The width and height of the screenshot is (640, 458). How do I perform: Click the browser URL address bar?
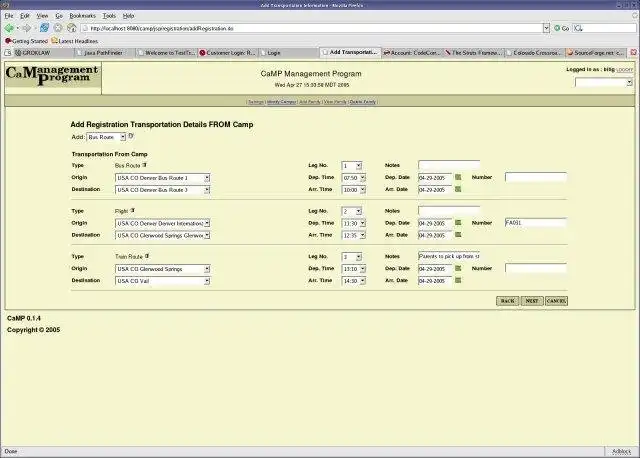pyautogui.click(x=312, y=28)
